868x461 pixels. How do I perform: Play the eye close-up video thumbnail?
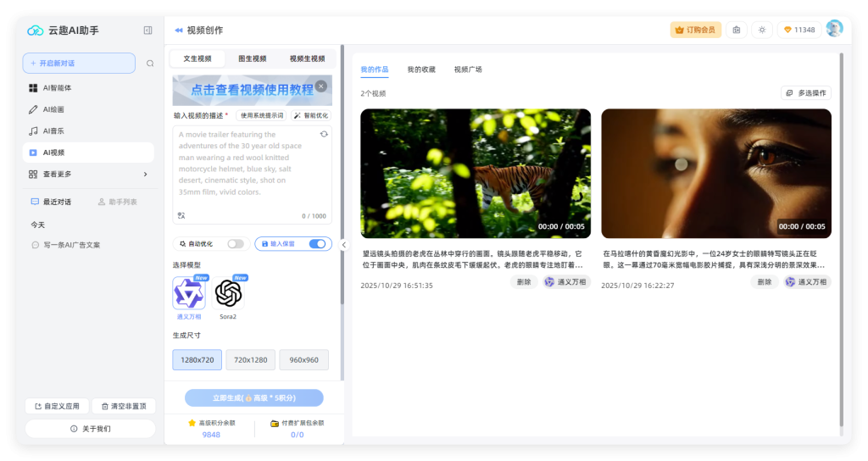[x=715, y=174]
